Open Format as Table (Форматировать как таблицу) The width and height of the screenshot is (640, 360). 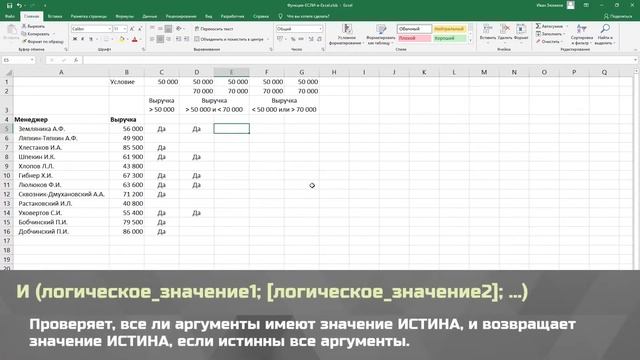(381, 34)
